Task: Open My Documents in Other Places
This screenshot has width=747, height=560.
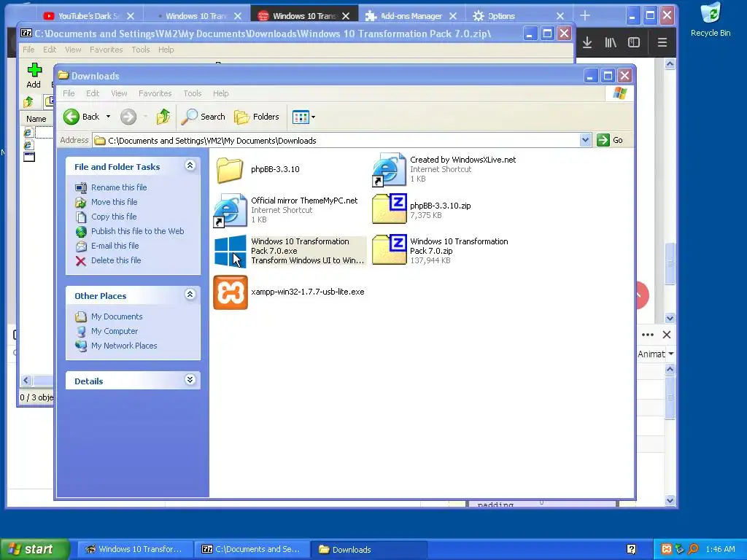Action: (x=117, y=316)
